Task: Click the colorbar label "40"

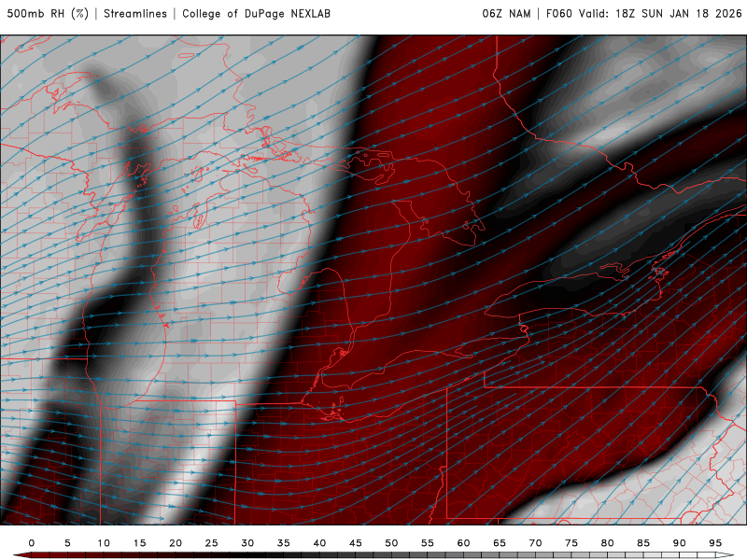Action: click(319, 543)
